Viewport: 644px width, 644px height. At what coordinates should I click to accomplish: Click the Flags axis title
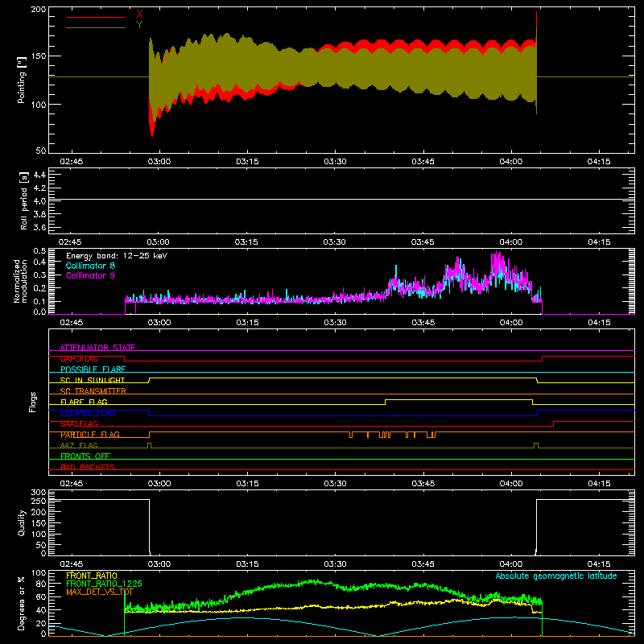click(x=32, y=402)
